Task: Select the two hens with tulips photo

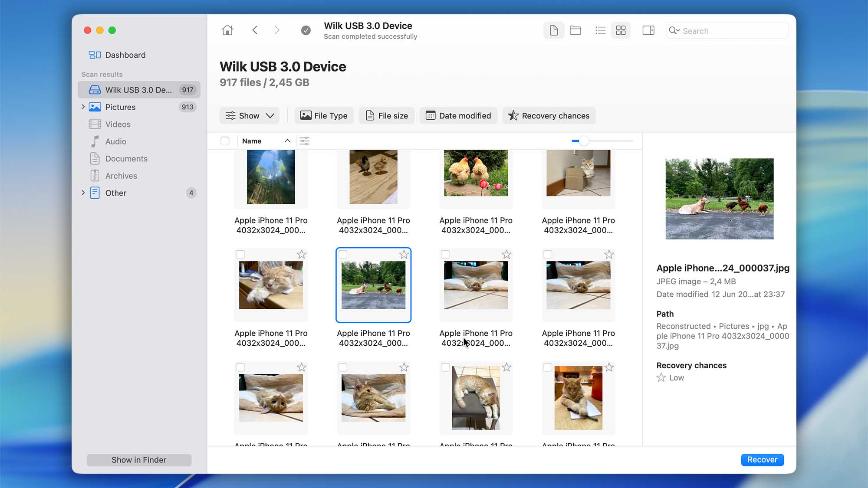Action: 476,173
